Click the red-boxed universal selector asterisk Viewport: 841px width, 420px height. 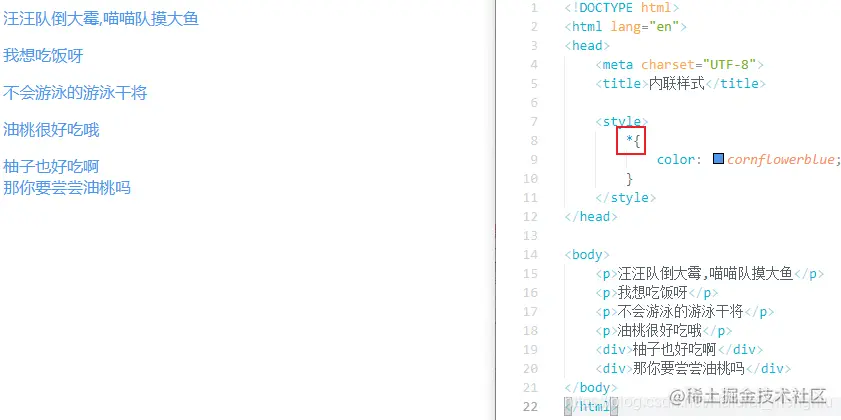[630, 141]
